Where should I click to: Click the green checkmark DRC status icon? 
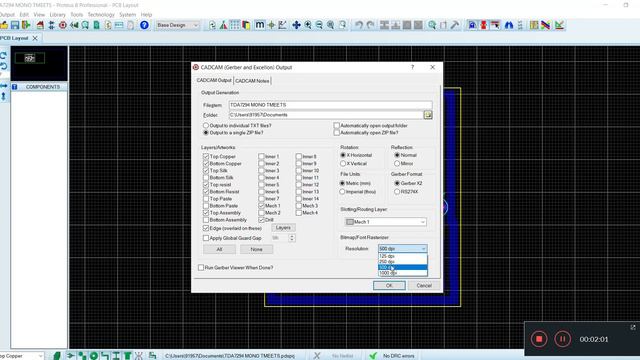coord(373,356)
